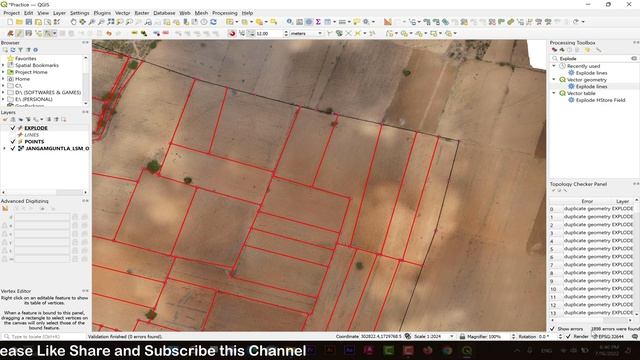Collapse the Vector geometry toolbox group
The image size is (640, 360).
[554, 80]
